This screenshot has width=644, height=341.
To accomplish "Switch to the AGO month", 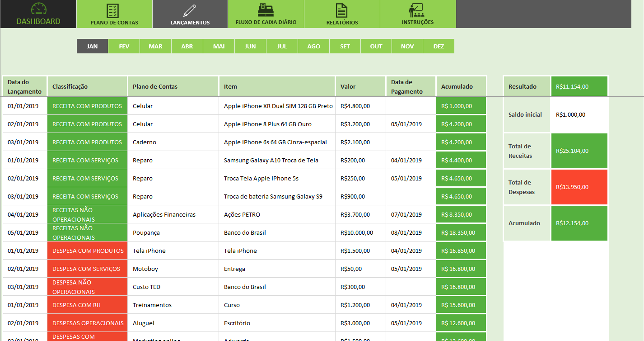I will click(313, 46).
